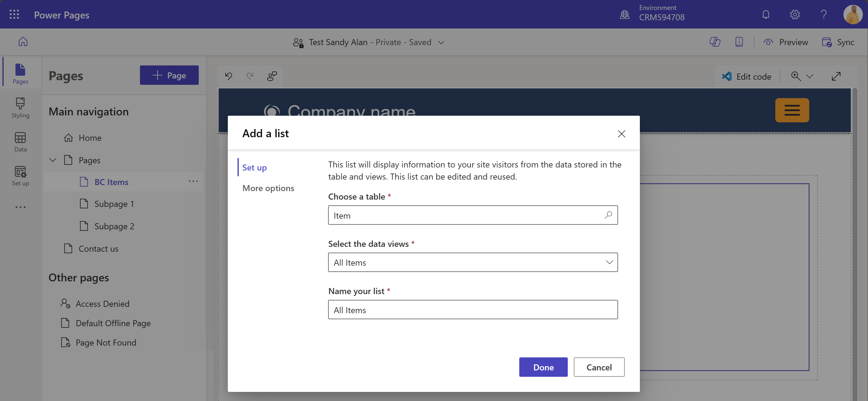This screenshot has width=868, height=401.
Task: Switch to the Set up workspace
Action: (21, 176)
